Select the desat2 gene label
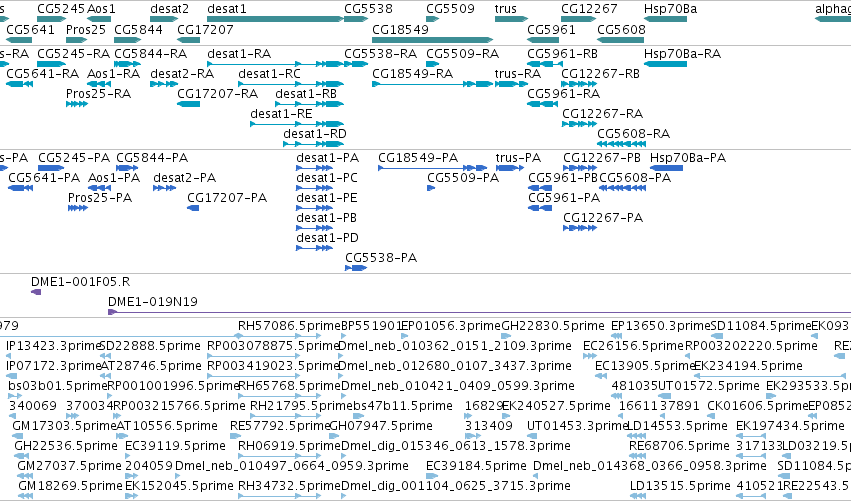 [169, 9]
